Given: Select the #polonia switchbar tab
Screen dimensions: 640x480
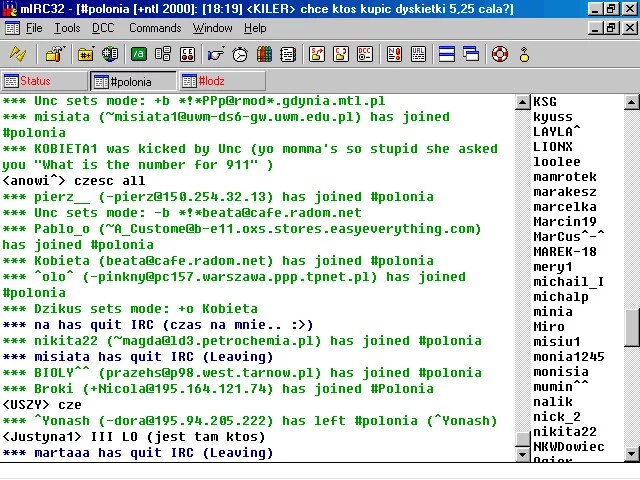Looking at the screenshot, I should [133, 81].
